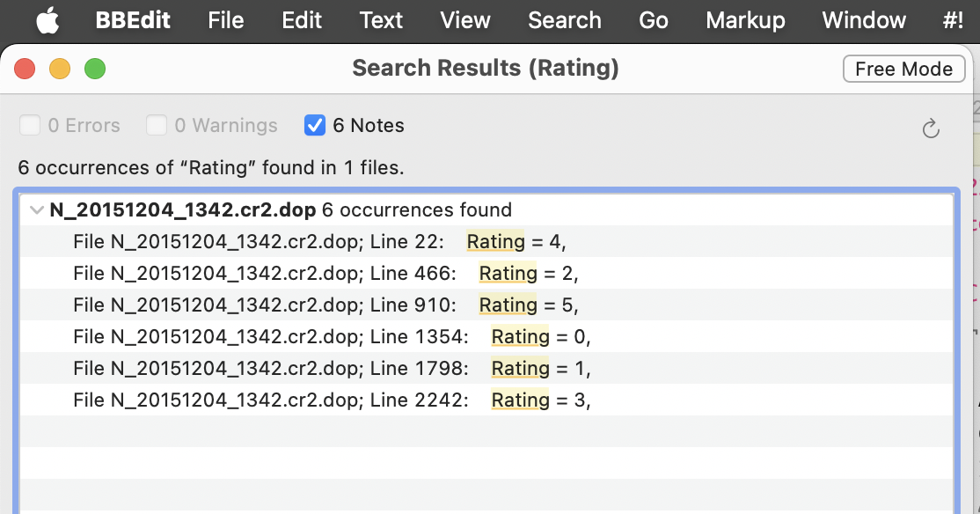Select the Line 466 Rating = 2 result
This screenshot has width=980, height=514.
(x=486, y=273)
